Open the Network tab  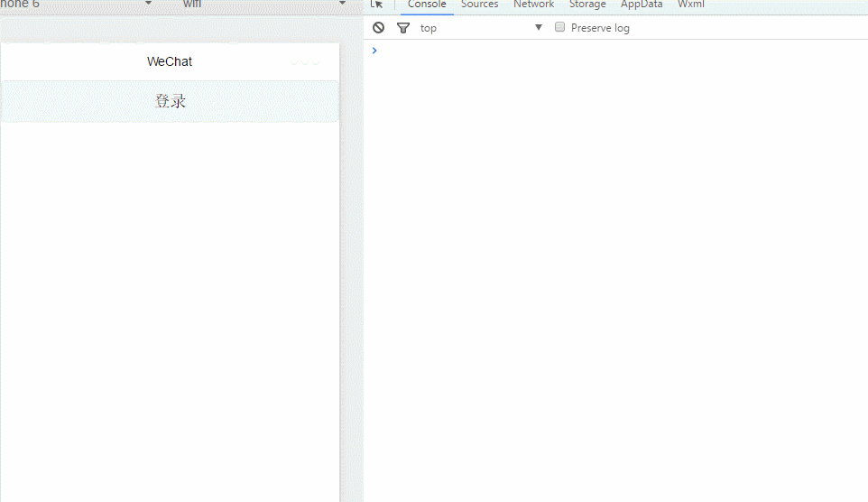[533, 5]
